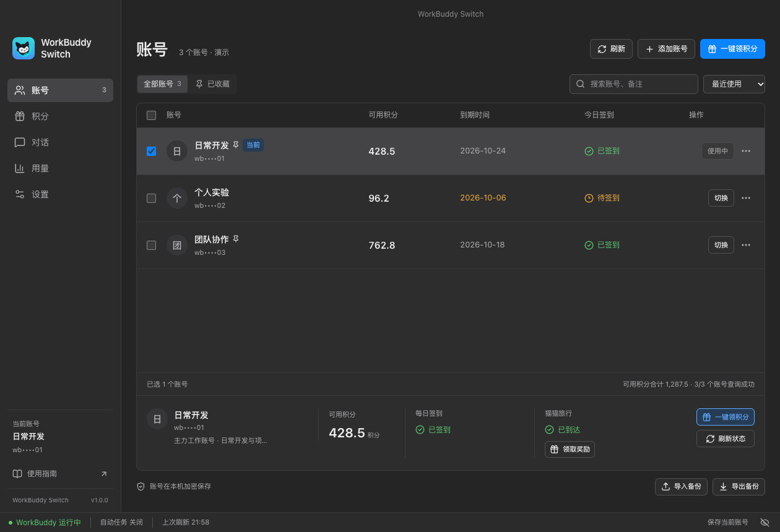Click the 762.8 points value
780x532 pixels.
tap(382, 245)
